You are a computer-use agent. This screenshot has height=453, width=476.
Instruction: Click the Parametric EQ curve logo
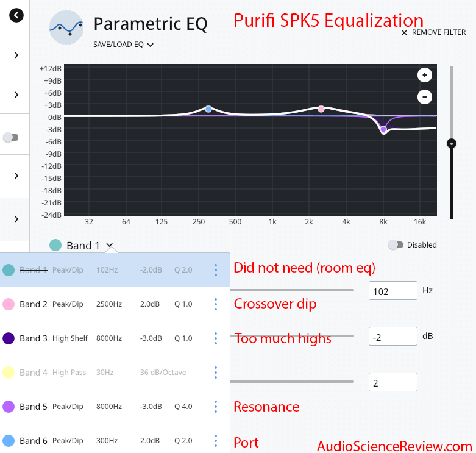pyautogui.click(x=66, y=27)
